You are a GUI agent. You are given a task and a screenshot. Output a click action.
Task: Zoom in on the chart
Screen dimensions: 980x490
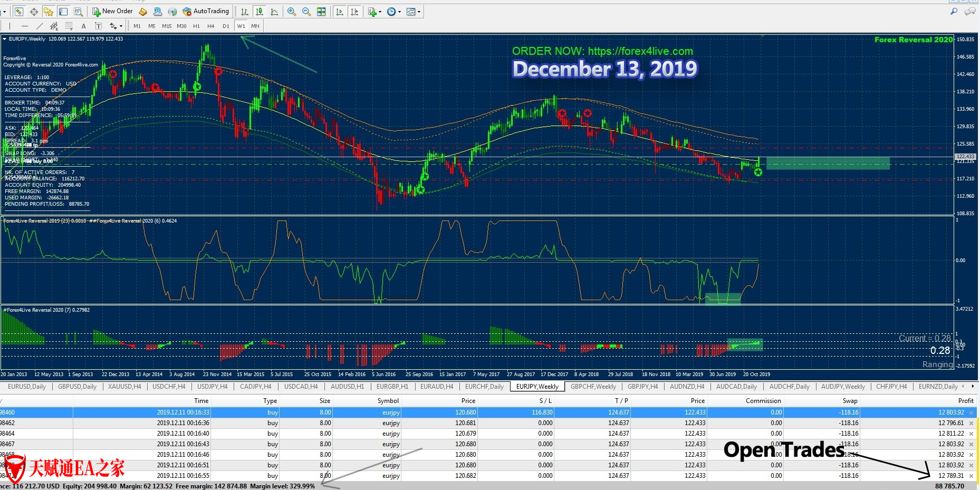tap(291, 12)
